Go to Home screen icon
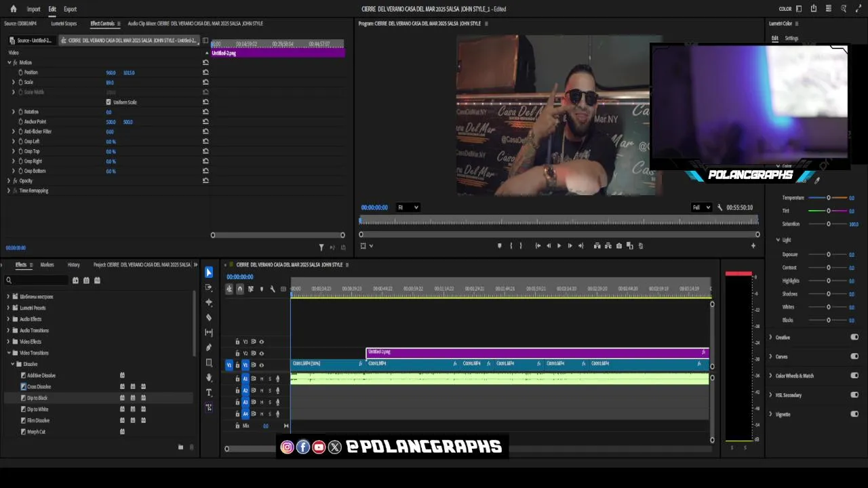Image resolution: width=868 pixels, height=488 pixels. click(x=13, y=9)
